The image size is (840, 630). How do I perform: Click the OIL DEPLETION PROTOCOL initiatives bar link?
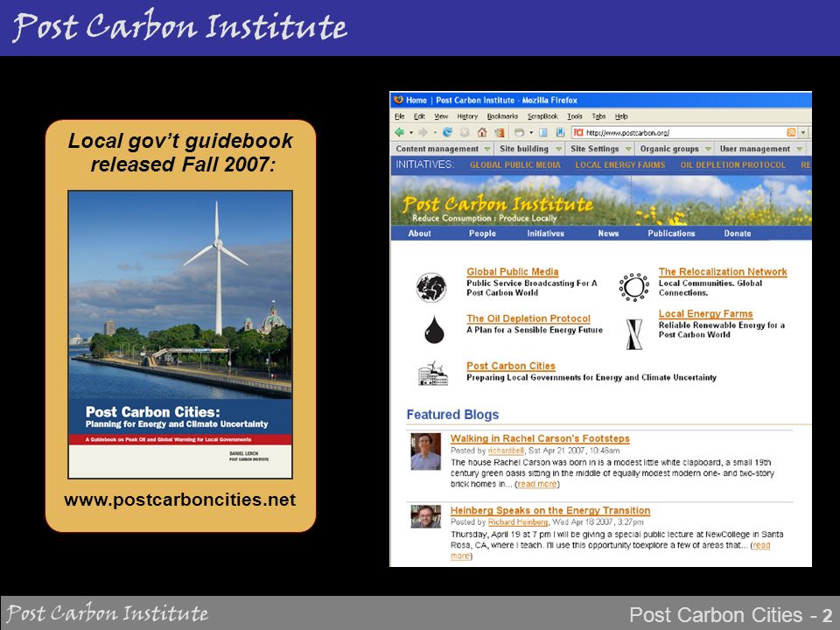(x=733, y=165)
